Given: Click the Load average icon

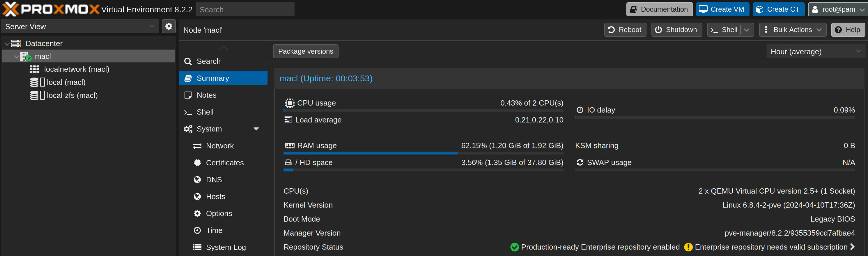Looking at the screenshot, I should point(288,120).
